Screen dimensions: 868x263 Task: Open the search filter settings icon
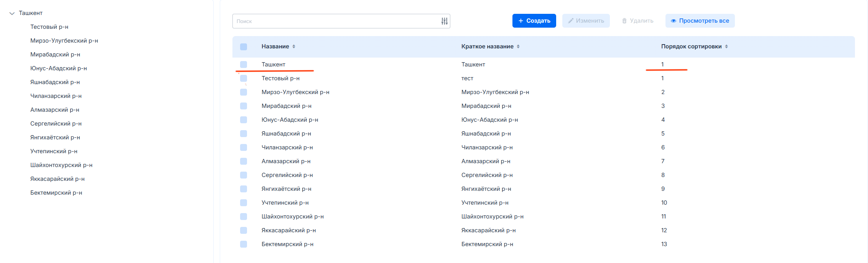pyautogui.click(x=444, y=21)
